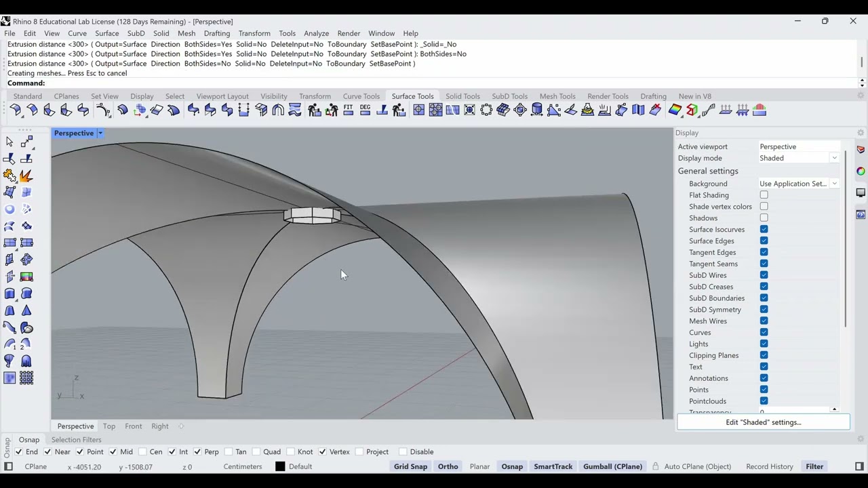This screenshot has height=488, width=868.
Task: Click the cone-shaped icon in left sidebar
Action: click(26, 310)
